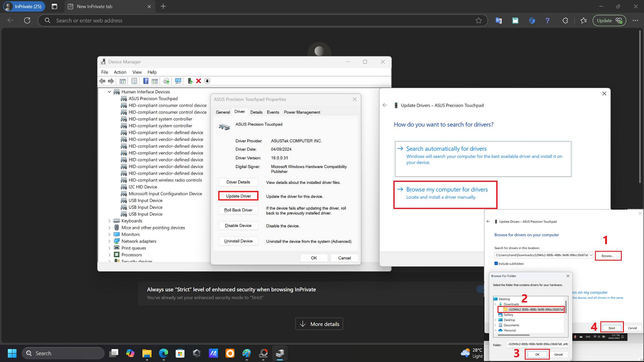644x362 pixels.
Task: Open Task View from the taskbar
Action: [x=114, y=353]
